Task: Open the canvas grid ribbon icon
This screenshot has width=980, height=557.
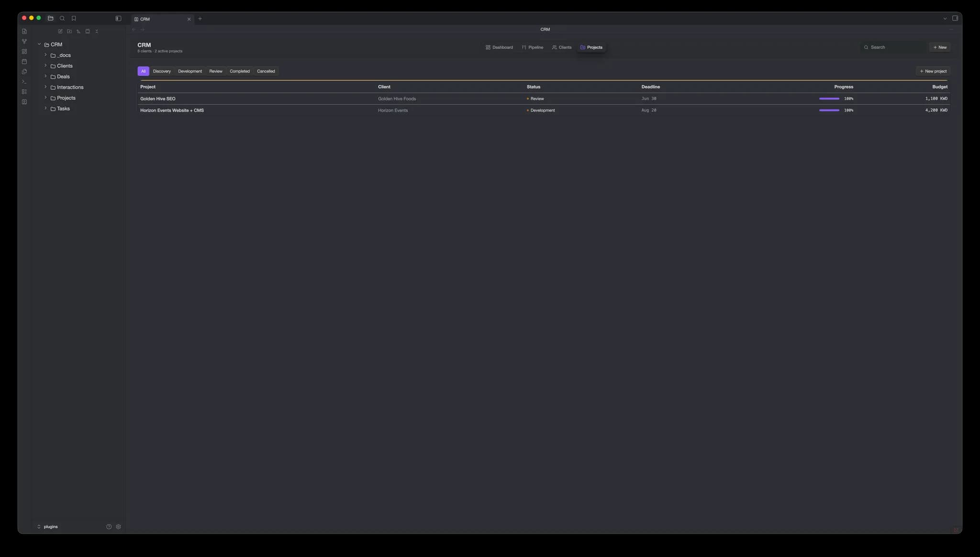Action: pos(24,52)
